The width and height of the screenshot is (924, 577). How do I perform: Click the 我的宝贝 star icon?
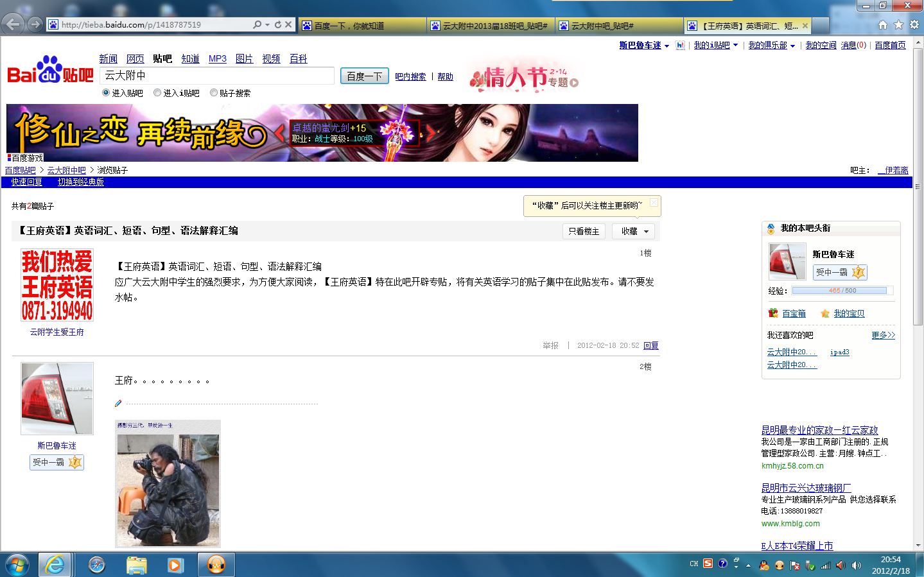tap(825, 313)
